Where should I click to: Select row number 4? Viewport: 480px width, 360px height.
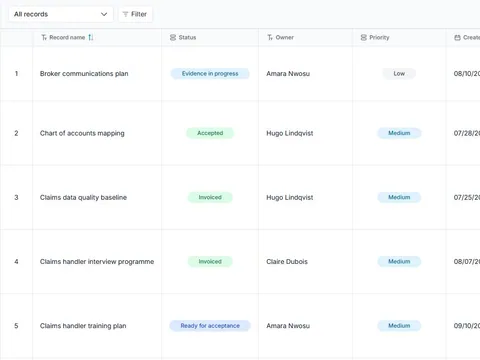[16, 262]
